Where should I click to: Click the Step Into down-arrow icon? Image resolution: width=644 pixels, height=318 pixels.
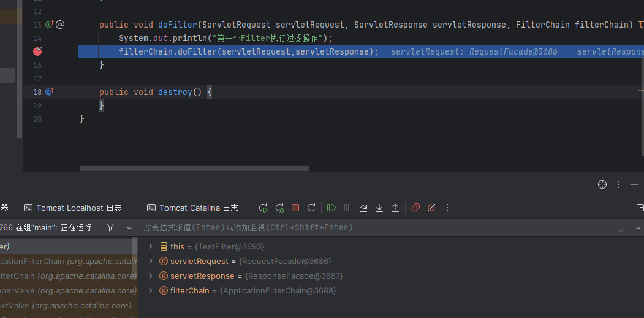tap(379, 208)
